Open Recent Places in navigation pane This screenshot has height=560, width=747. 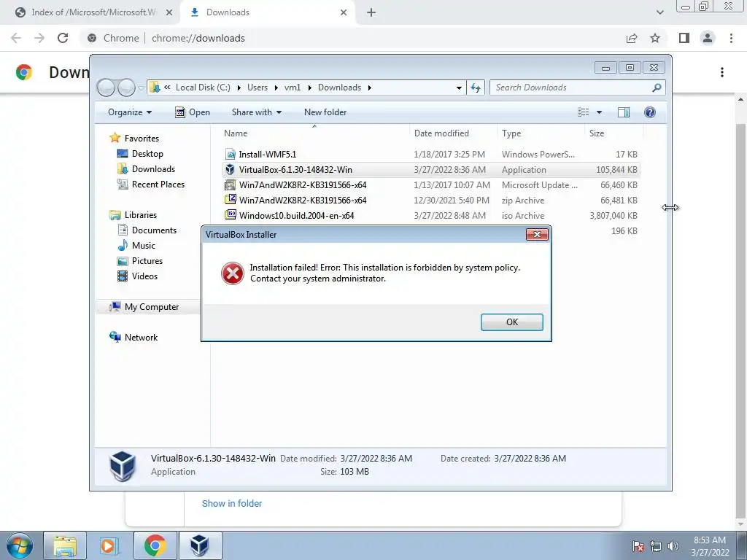[x=158, y=184]
